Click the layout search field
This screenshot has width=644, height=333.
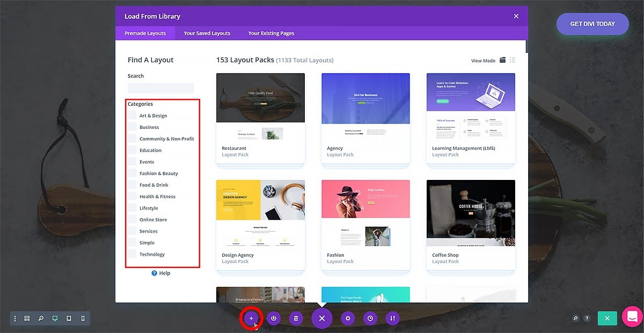[160, 88]
